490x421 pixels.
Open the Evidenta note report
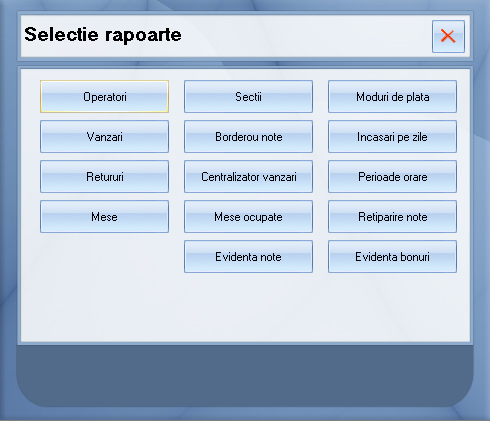tap(248, 257)
